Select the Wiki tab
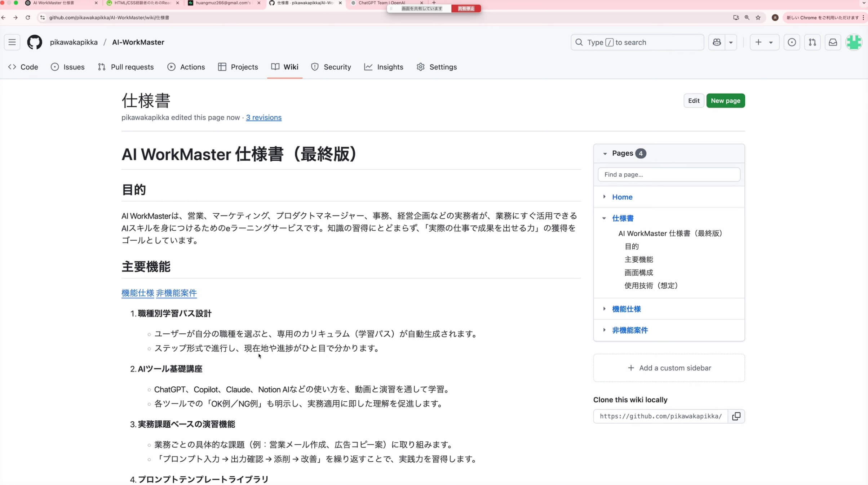This screenshot has height=485, width=868. [285, 67]
